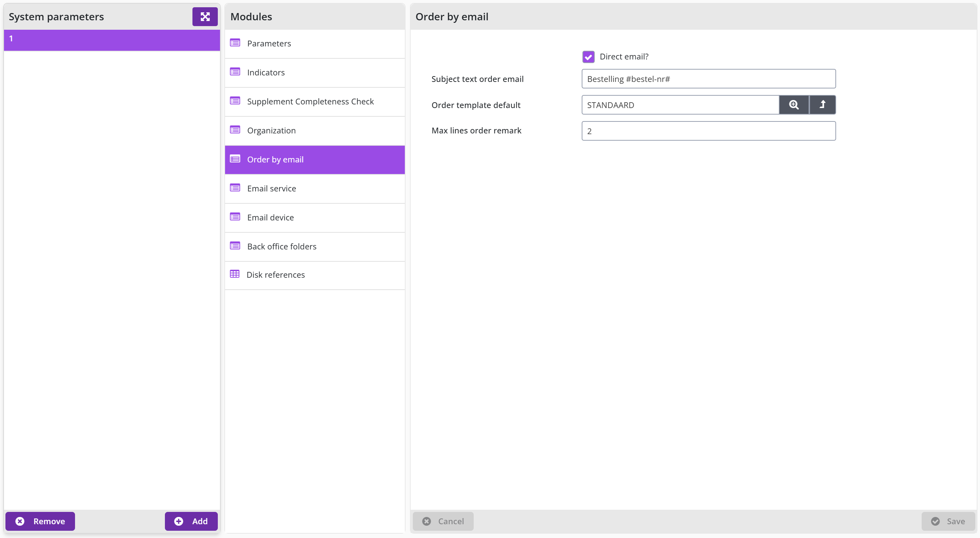The width and height of the screenshot is (980, 538).
Task: Focus the Subject text order email field
Action: pos(709,79)
